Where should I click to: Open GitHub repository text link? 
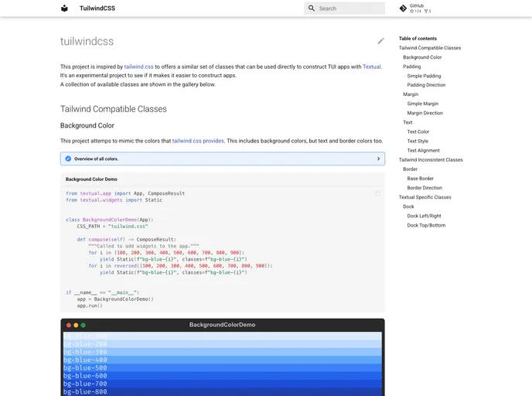pos(417,5)
